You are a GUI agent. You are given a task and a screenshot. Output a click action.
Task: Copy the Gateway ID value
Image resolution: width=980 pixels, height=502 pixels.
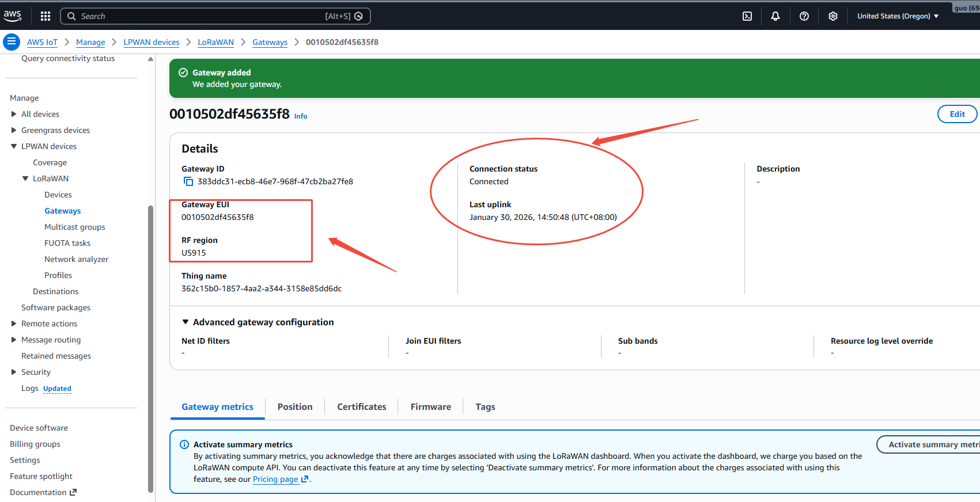coord(188,181)
